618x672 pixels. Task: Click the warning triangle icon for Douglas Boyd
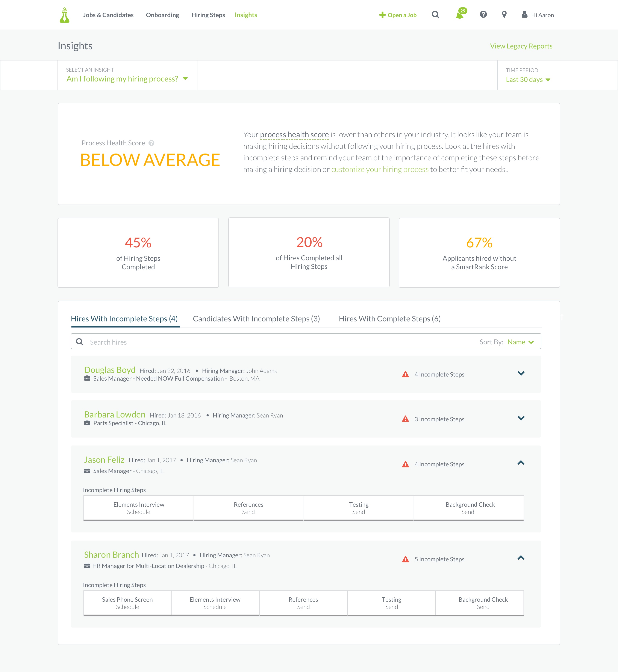pyautogui.click(x=406, y=374)
